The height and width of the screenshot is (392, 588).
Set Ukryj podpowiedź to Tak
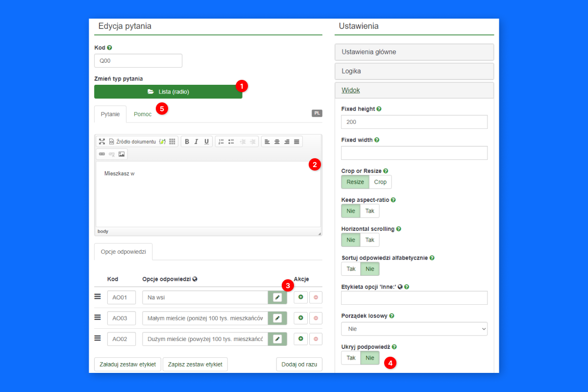(x=351, y=358)
